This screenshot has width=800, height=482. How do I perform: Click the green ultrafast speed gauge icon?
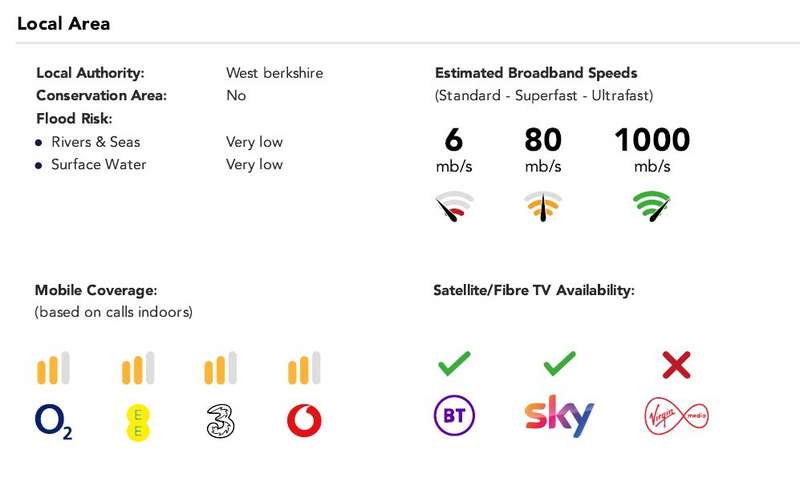tap(652, 206)
